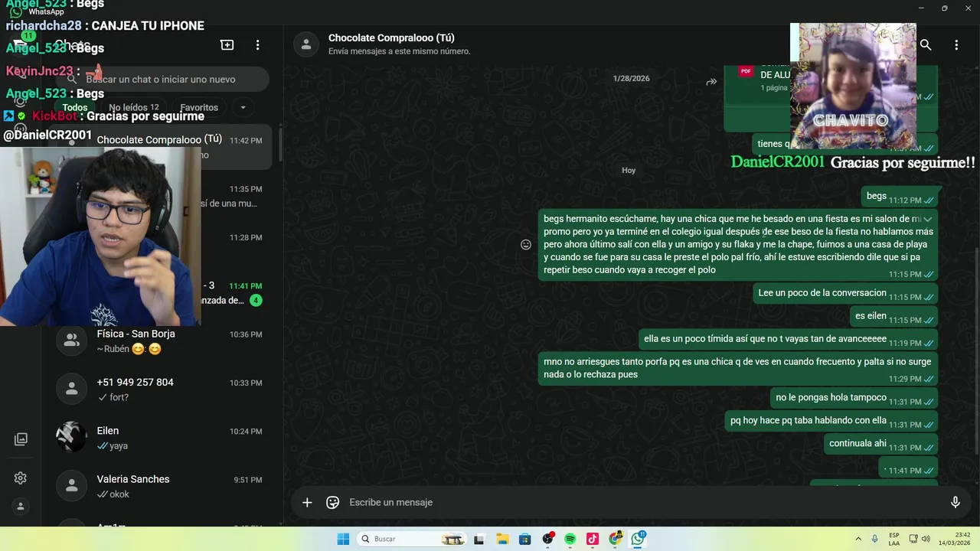The image size is (980, 551).
Task: Click the message "es eilen"
Action: pyautogui.click(x=893, y=316)
